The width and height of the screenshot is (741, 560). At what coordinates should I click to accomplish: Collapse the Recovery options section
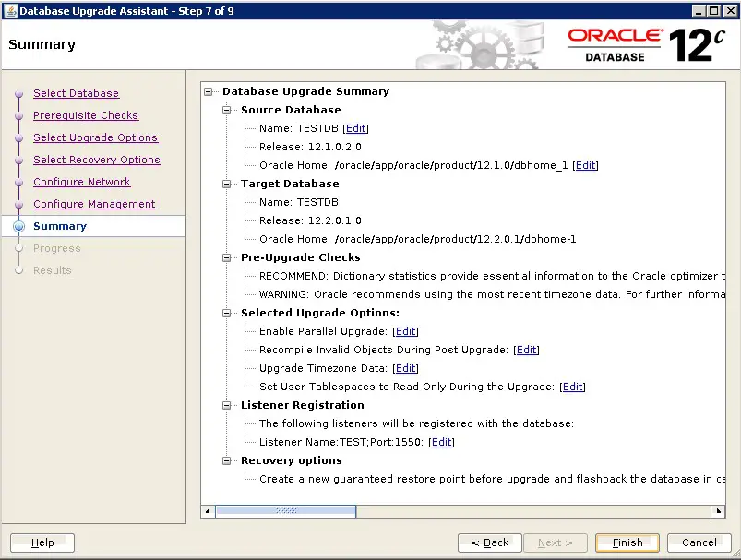pyautogui.click(x=227, y=460)
